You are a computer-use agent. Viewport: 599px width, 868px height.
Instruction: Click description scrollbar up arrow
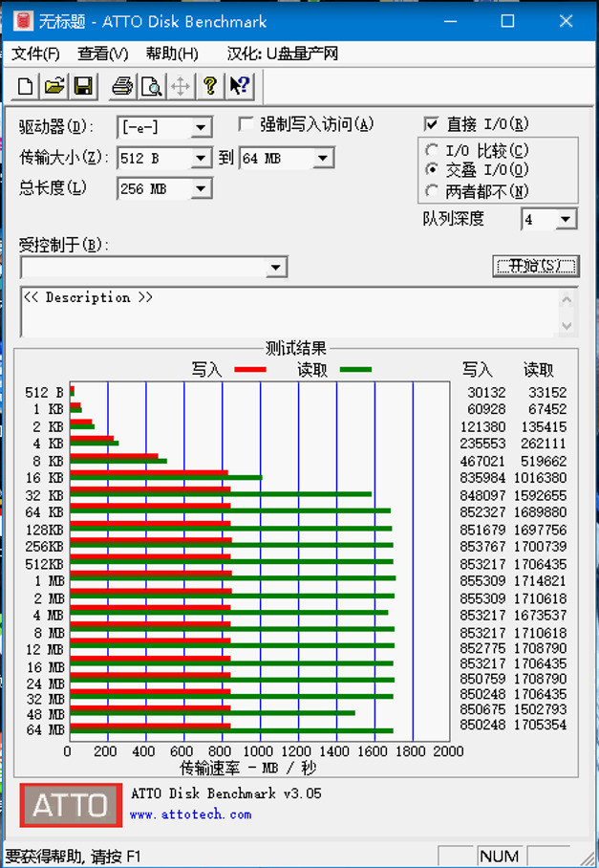point(567,299)
